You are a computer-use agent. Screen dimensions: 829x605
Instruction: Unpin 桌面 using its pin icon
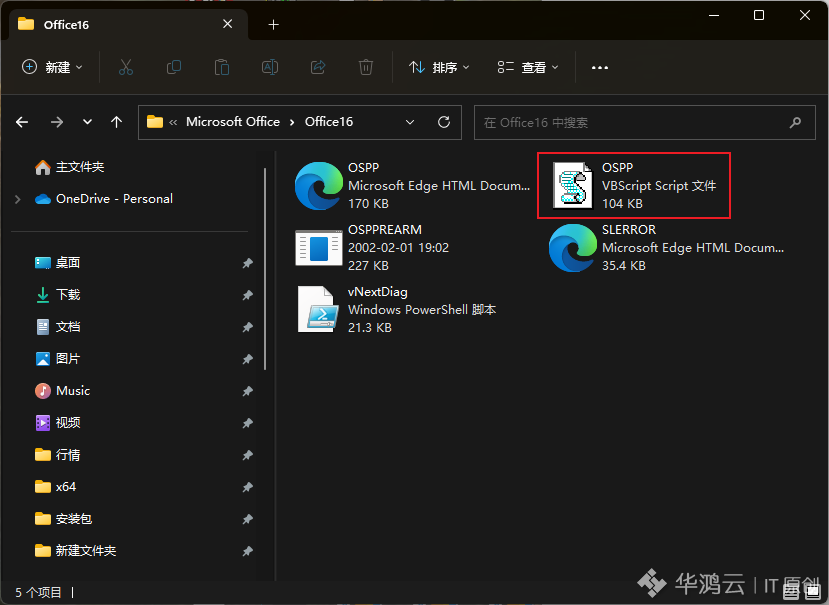point(247,263)
